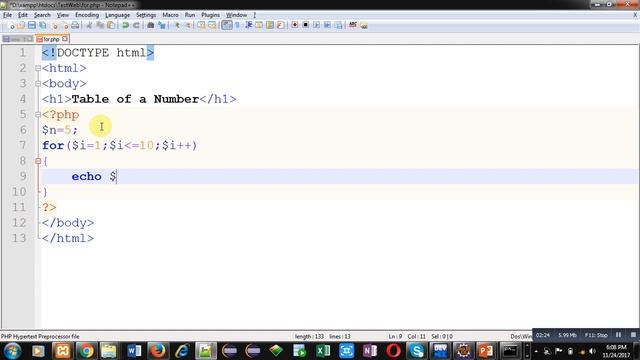Screen dimensions: 640x360
Task: Open the Plugins menu
Action: coord(210,15)
